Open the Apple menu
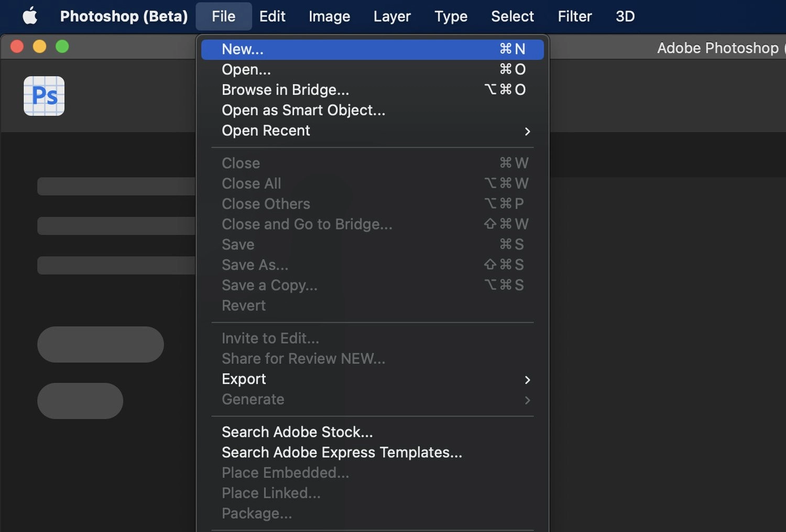The height and width of the screenshot is (532, 786). [x=30, y=16]
